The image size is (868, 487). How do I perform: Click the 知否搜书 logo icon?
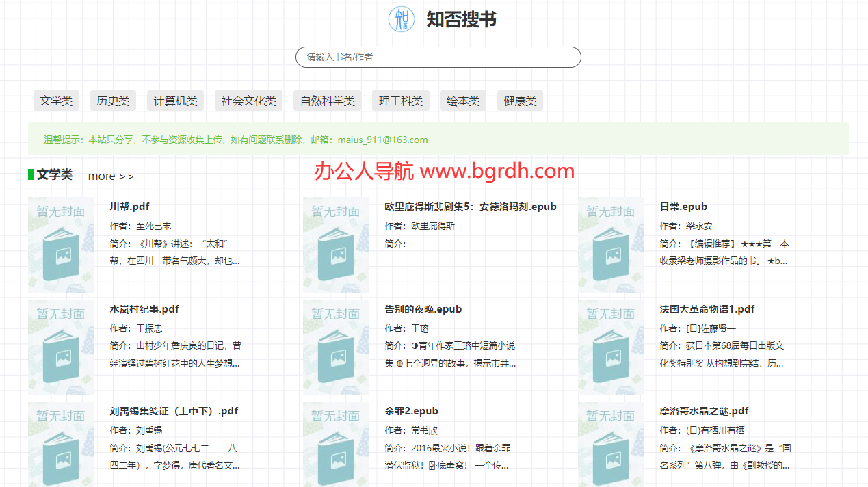(402, 19)
